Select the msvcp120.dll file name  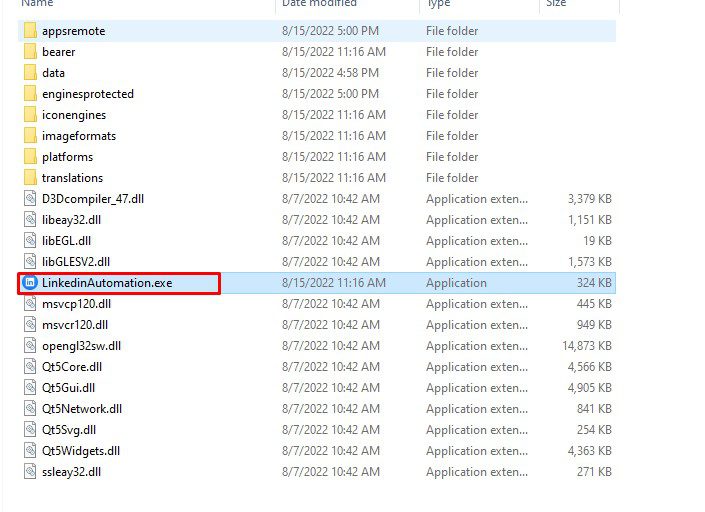coord(76,304)
